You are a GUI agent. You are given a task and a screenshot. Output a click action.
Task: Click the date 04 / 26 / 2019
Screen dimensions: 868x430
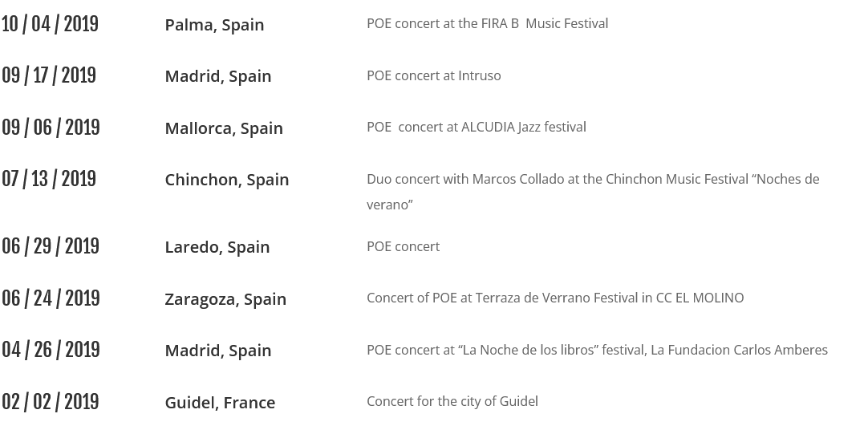pyautogui.click(x=51, y=351)
